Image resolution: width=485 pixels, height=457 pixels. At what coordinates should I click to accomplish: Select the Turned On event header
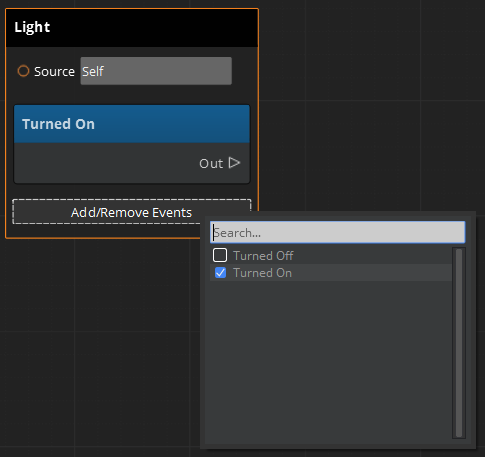click(x=132, y=124)
